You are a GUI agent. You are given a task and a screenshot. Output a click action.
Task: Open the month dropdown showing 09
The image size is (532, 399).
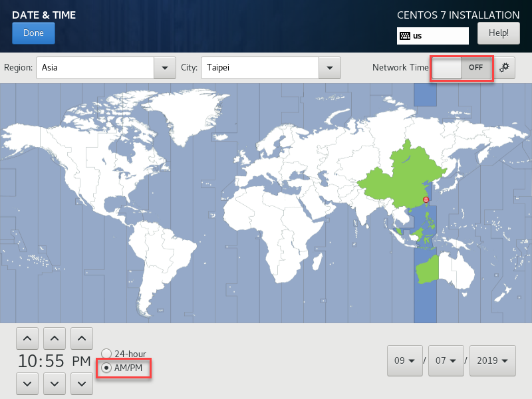[x=405, y=360]
